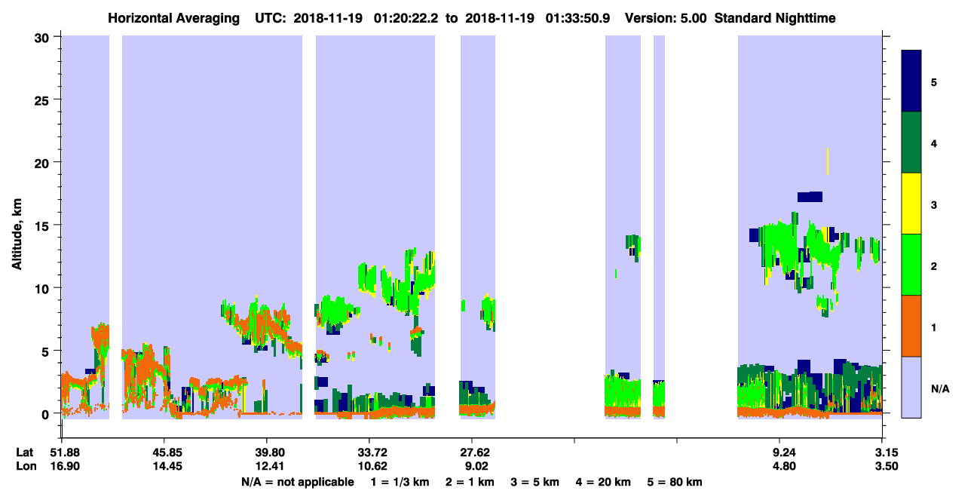Viewport: 980px width, 503px height.
Task: Click latitude value 45.85
Action: tap(164, 452)
